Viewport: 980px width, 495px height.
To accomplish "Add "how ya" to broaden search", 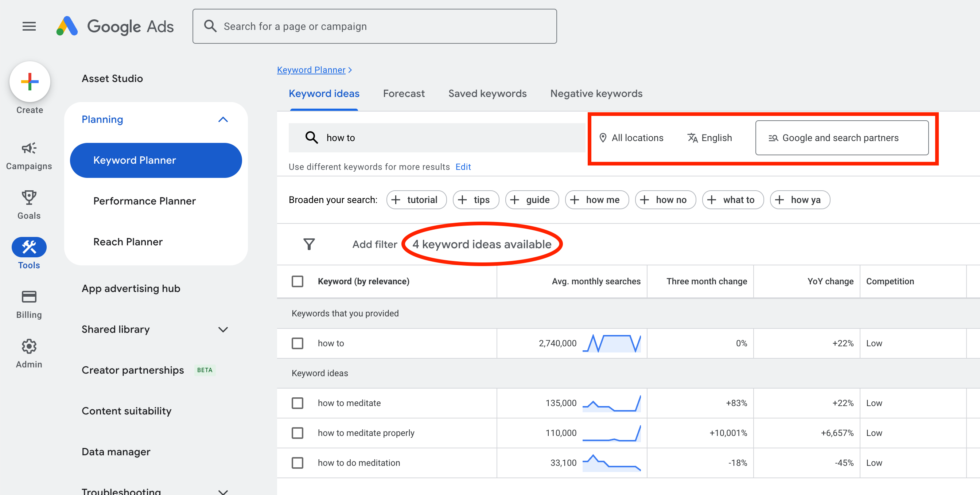I will click(x=800, y=200).
